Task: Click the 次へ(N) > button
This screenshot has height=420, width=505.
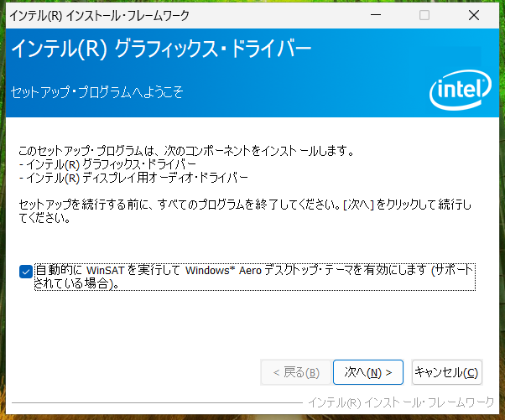Action: [x=368, y=372]
